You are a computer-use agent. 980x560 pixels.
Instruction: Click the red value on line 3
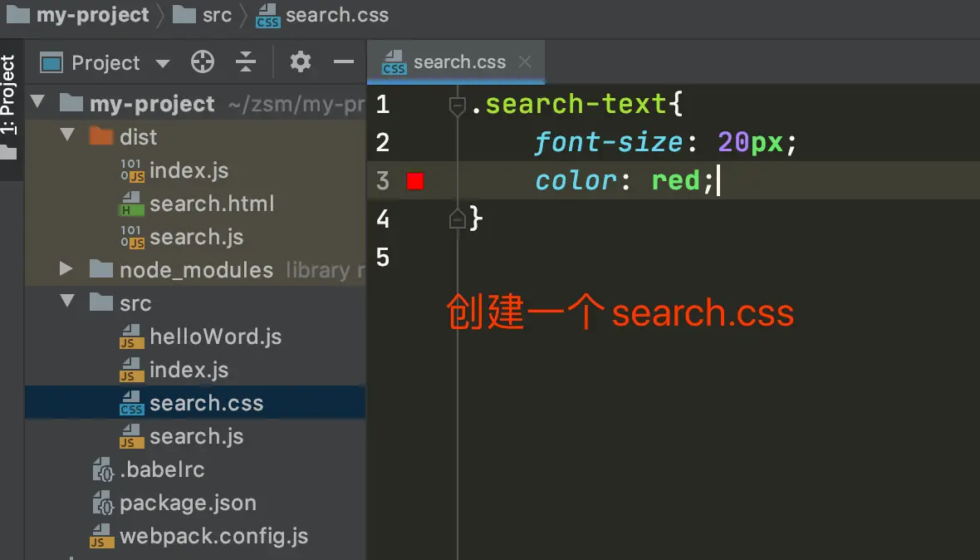pos(676,180)
